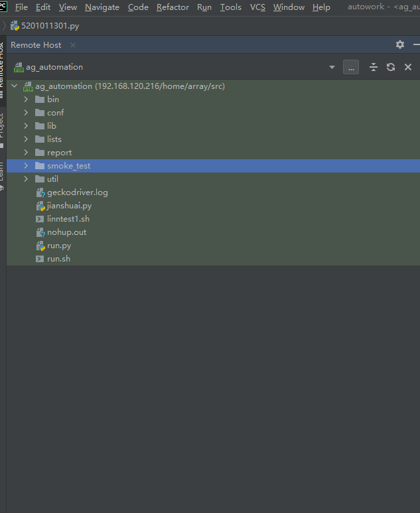Select run.py file name
The height and width of the screenshot is (513, 420).
(x=59, y=246)
